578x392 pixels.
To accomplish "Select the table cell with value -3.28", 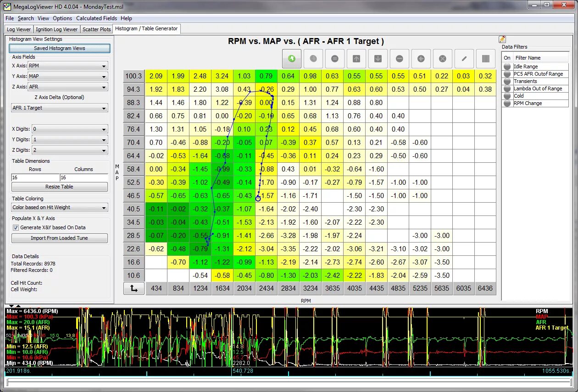I will (288, 236).
